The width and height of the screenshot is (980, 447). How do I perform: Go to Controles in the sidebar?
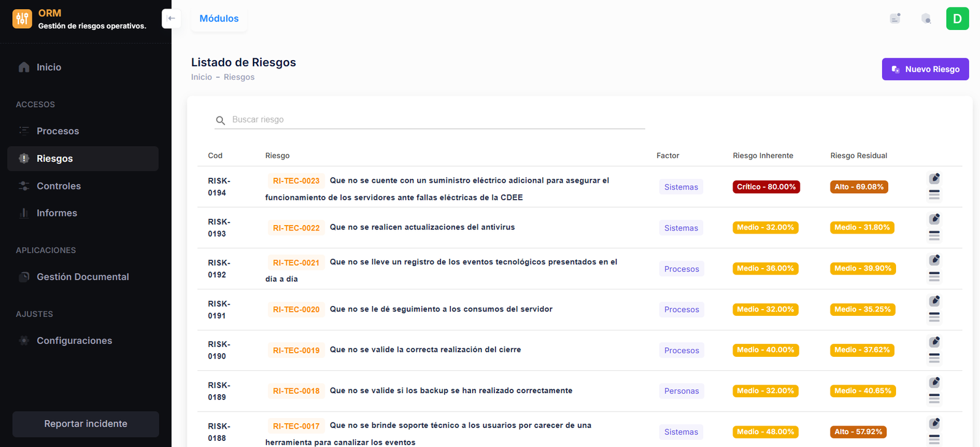pos(59,186)
